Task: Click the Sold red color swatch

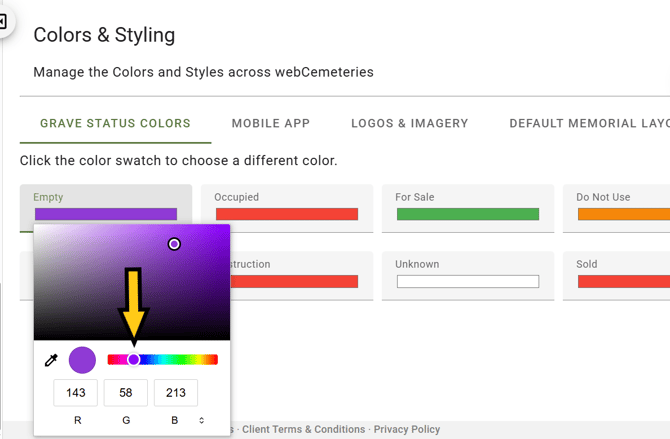Action: (x=622, y=281)
